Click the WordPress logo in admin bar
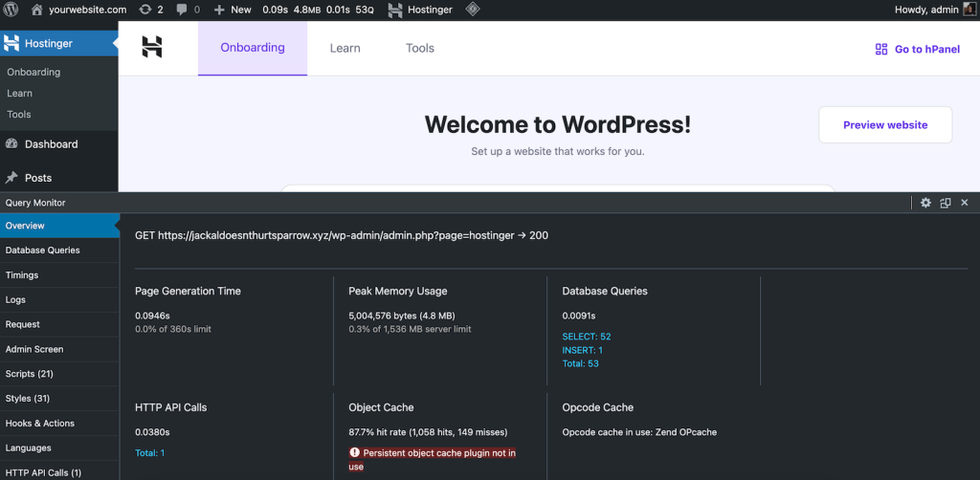Image resolution: width=980 pixels, height=480 pixels. 11,10
